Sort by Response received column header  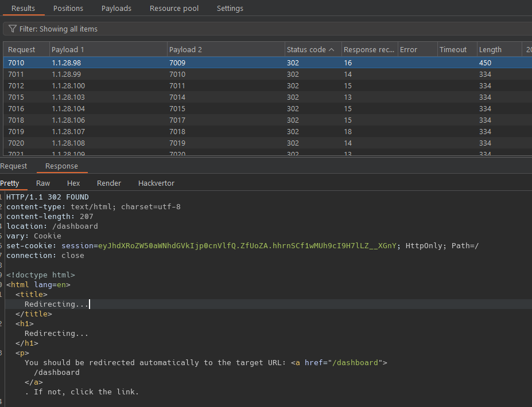pyautogui.click(x=368, y=50)
